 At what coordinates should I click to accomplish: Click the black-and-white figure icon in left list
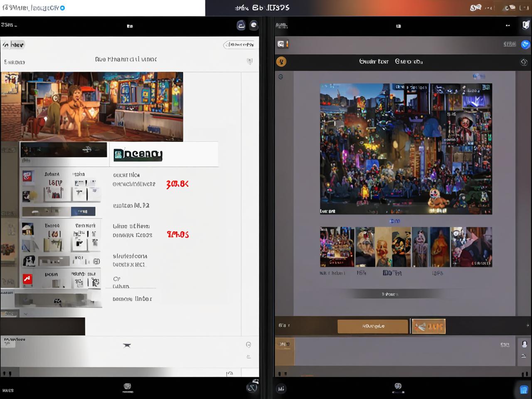29,261
